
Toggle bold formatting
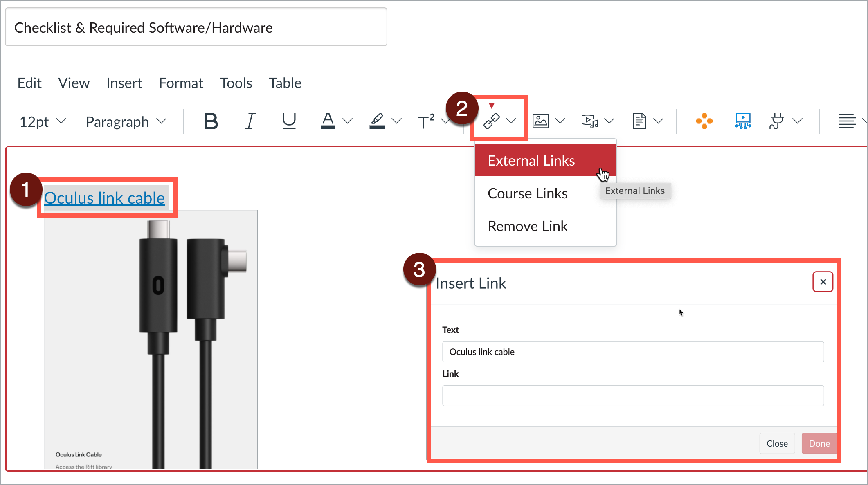[210, 121]
